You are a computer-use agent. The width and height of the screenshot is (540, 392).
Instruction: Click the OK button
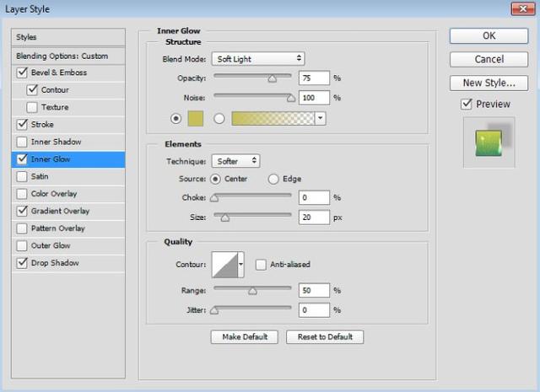489,35
